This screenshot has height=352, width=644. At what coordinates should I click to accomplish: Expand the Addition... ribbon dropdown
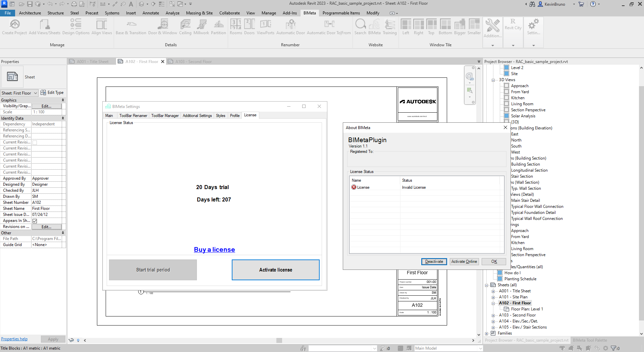pyautogui.click(x=493, y=45)
